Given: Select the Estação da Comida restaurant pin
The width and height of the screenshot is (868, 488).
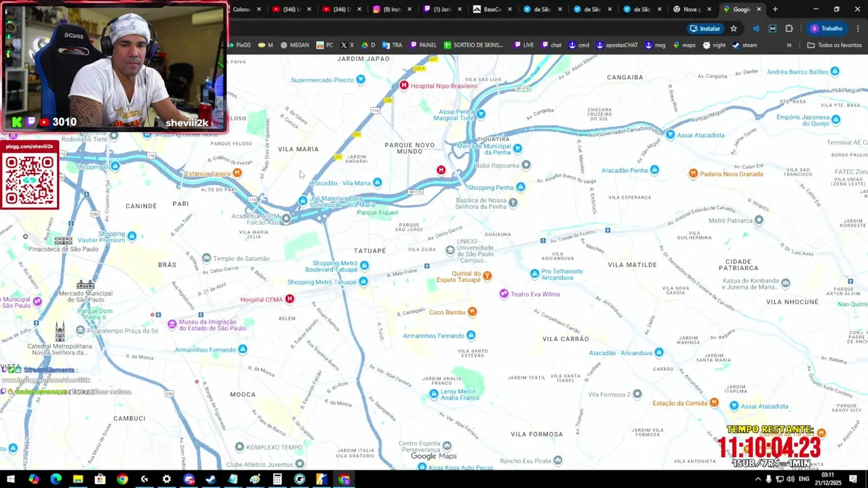Looking at the screenshot, I should [714, 403].
